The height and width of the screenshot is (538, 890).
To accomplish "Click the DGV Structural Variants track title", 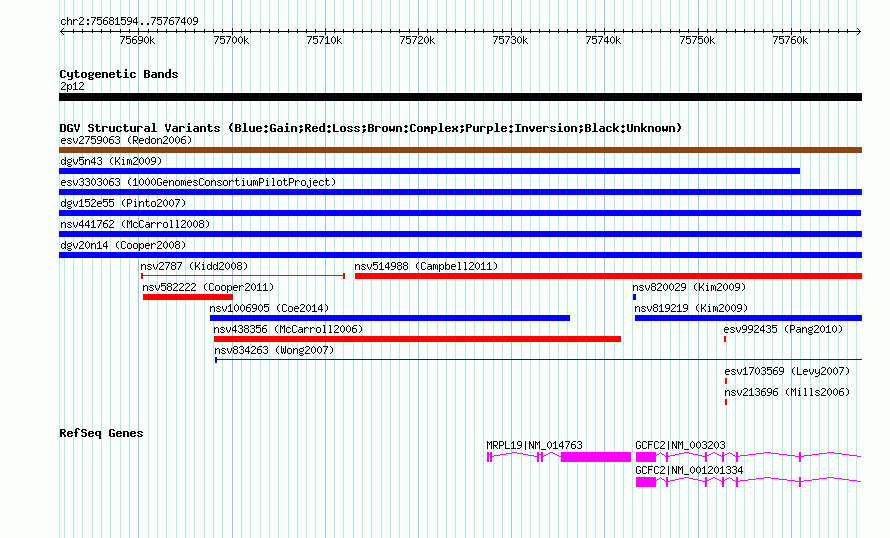I will point(371,128).
